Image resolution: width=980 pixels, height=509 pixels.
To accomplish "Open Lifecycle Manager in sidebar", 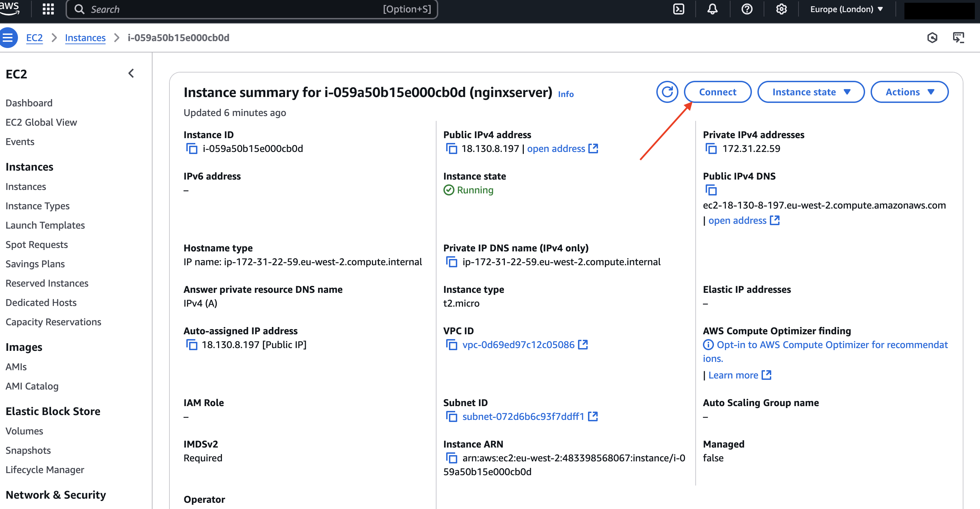I will pos(45,471).
